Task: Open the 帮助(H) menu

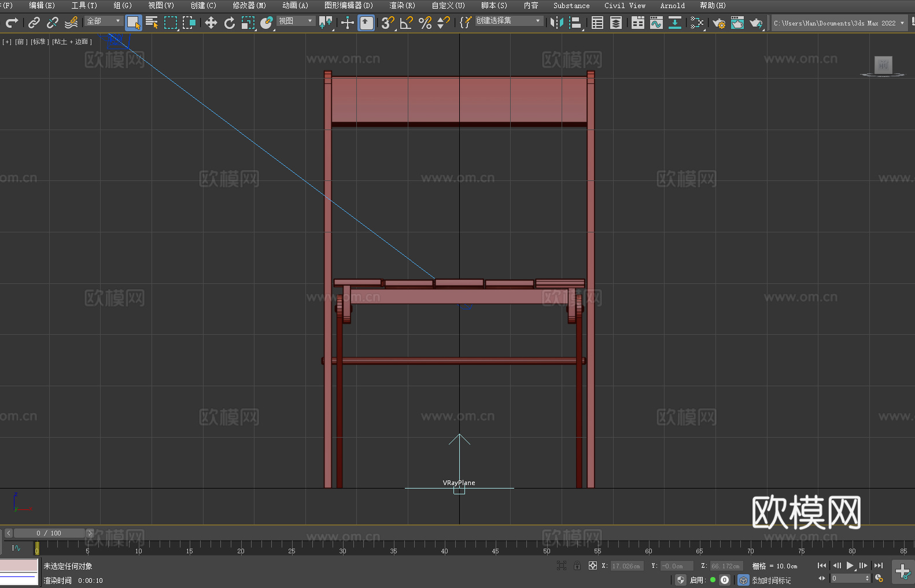Action: (x=713, y=5)
